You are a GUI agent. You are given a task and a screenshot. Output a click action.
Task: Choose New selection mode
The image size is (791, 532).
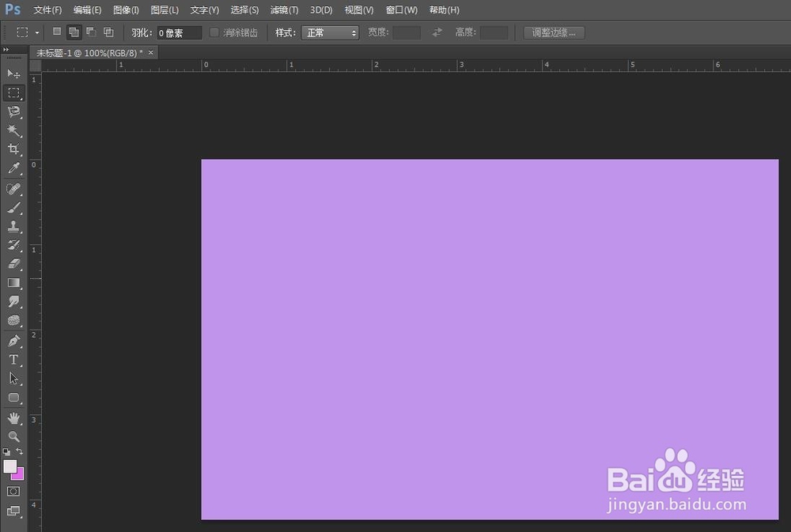tap(57, 32)
